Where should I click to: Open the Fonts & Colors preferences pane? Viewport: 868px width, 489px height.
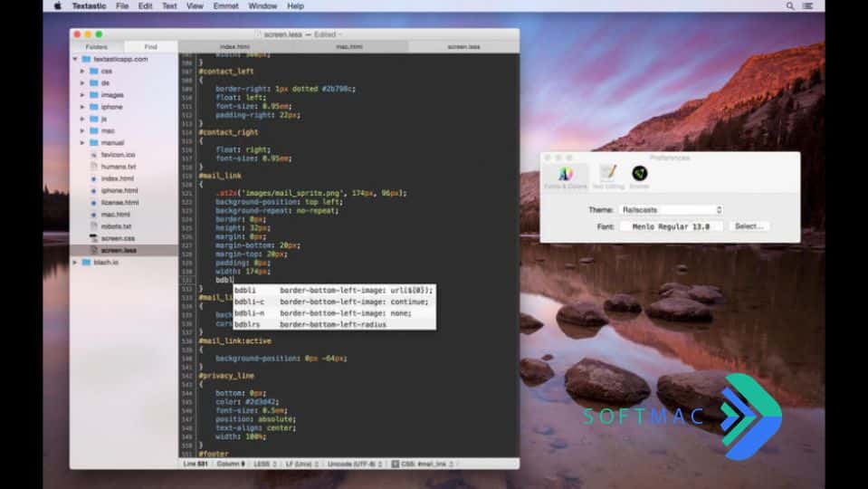565,177
